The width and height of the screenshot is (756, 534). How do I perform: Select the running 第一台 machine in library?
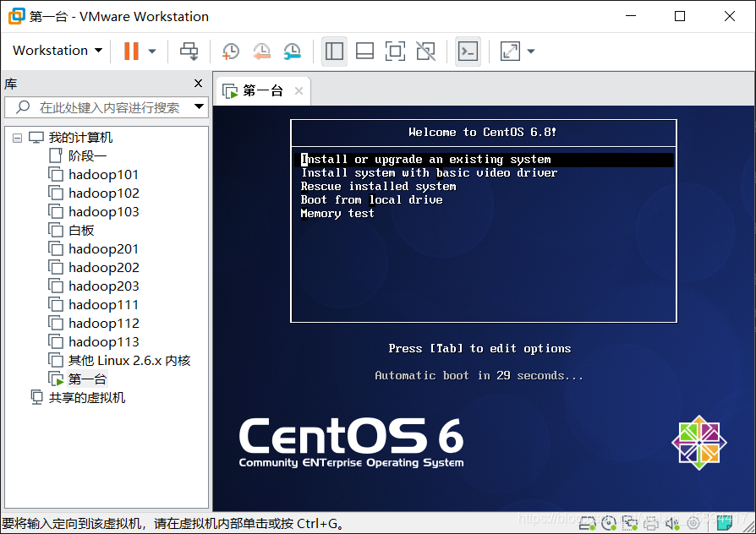tap(87, 379)
